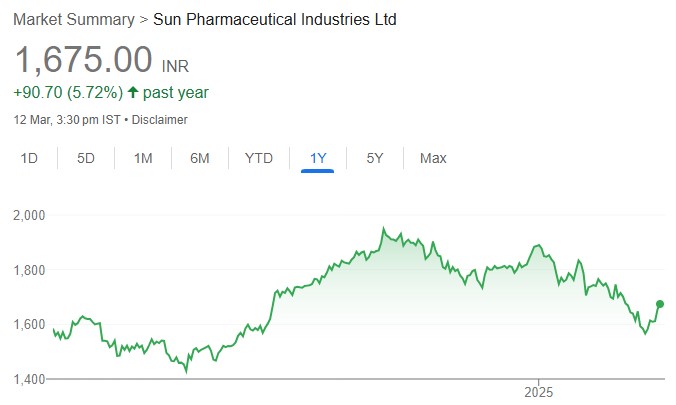Click Sun Pharmaceutical Industries Ltd title
The height and width of the screenshot is (405, 676).
coord(275,20)
